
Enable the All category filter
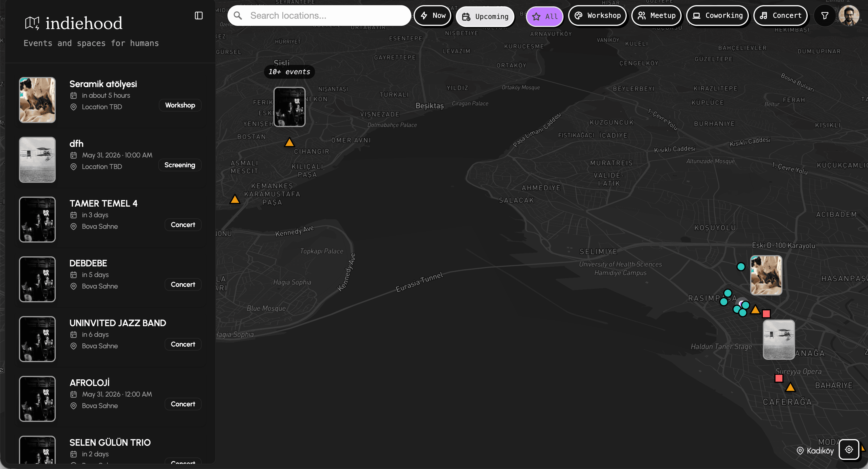point(545,16)
